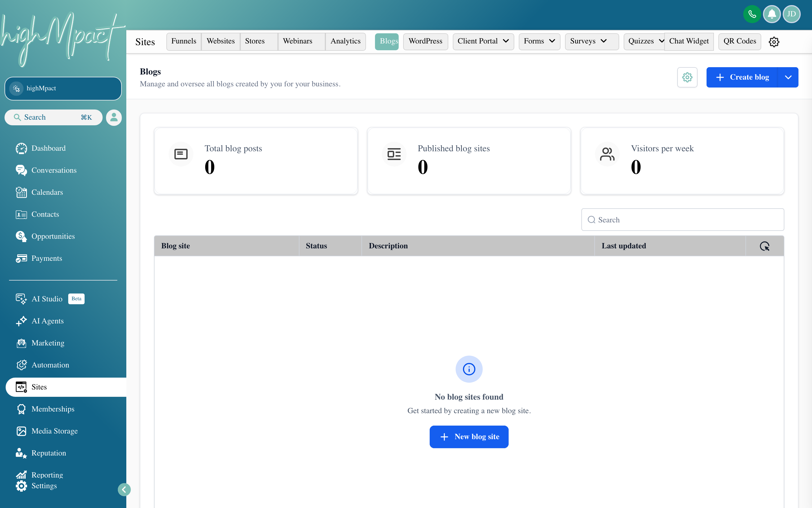Go to Reporting in the sidebar
The height and width of the screenshot is (508, 812).
[39, 475]
